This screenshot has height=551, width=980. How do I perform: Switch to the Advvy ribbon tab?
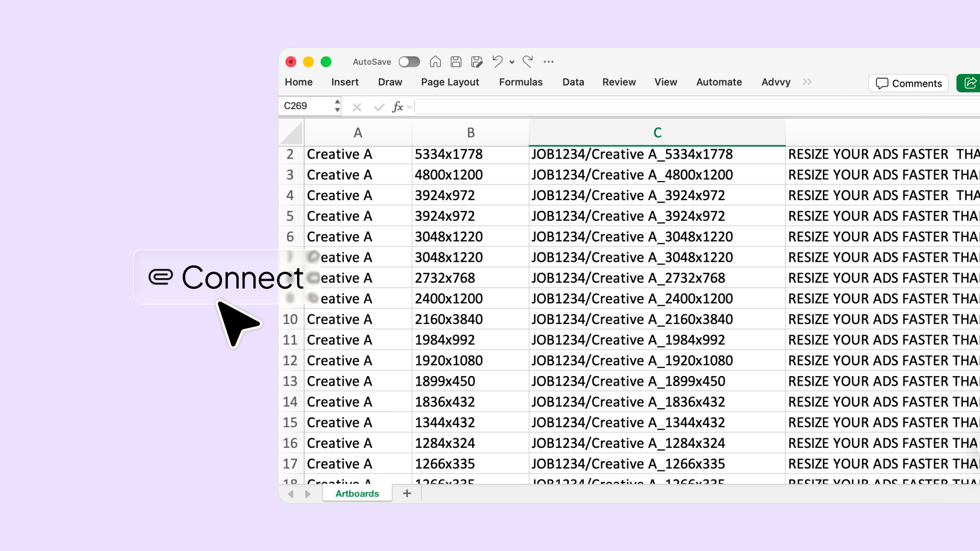tap(776, 82)
